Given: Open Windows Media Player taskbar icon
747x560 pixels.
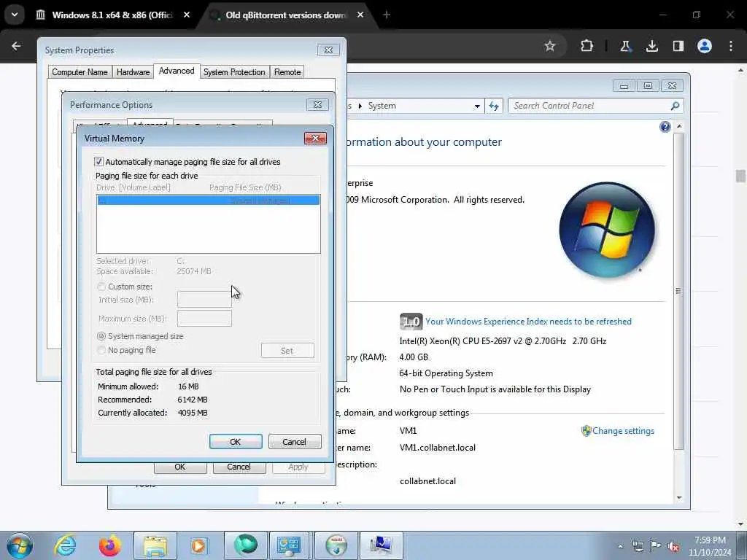Looking at the screenshot, I should [198, 545].
